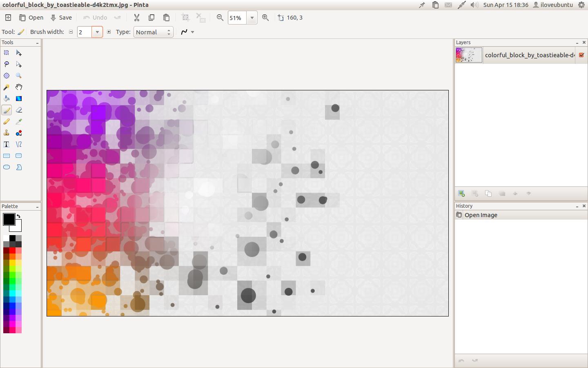Toggle visibility of colorful_block layer
588x368 pixels.
pos(581,55)
